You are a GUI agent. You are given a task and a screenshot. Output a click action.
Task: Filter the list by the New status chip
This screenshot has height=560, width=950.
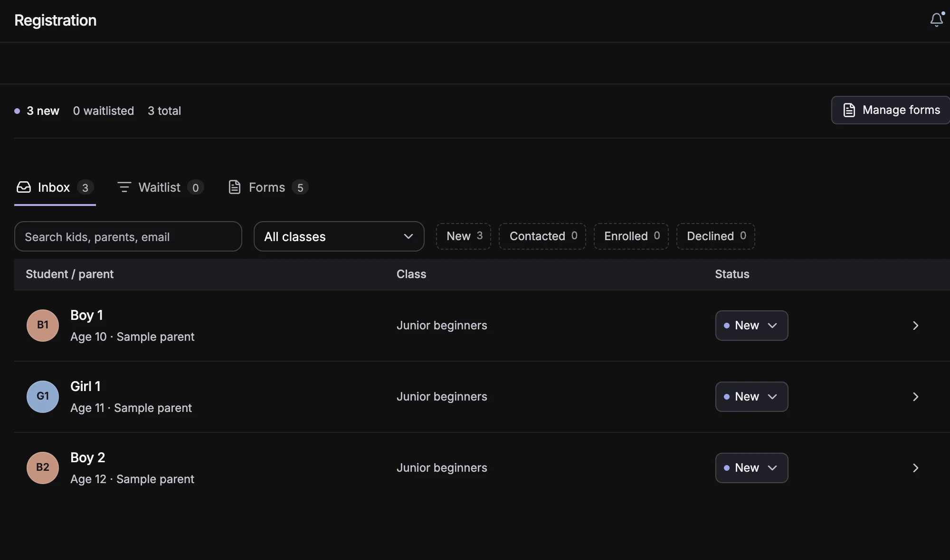pos(464,236)
